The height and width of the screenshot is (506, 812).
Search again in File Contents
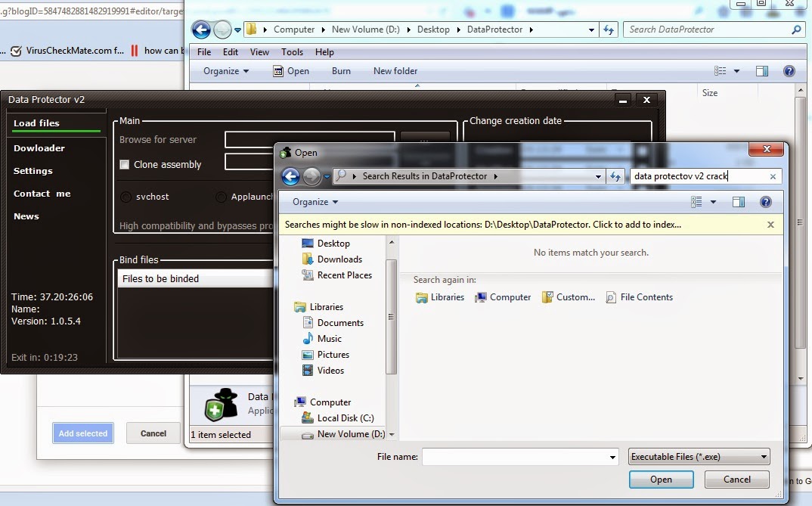tap(640, 297)
